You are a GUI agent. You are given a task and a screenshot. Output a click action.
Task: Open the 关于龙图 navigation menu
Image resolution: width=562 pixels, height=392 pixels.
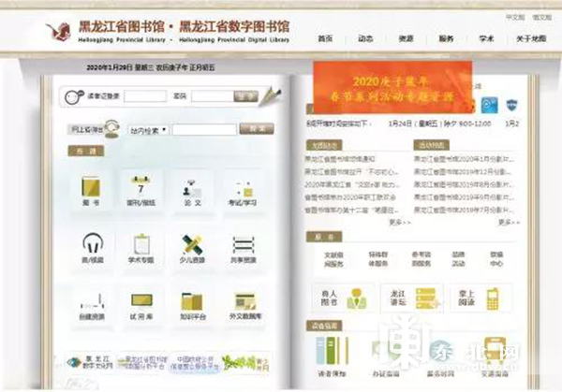coord(531,38)
